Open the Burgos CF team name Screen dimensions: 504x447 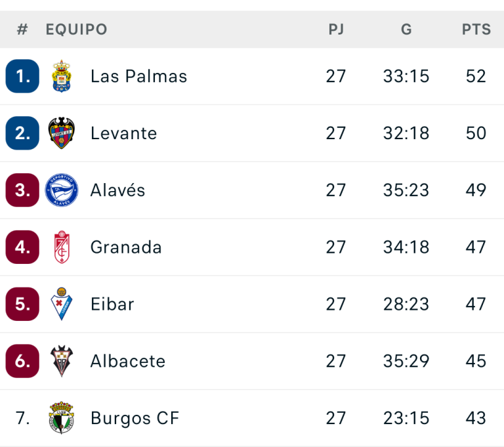coord(135,418)
